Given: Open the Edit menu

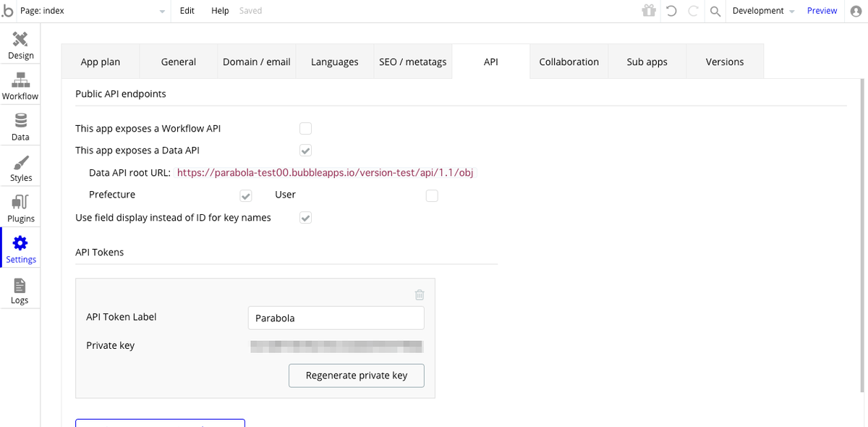Looking at the screenshot, I should click(187, 11).
